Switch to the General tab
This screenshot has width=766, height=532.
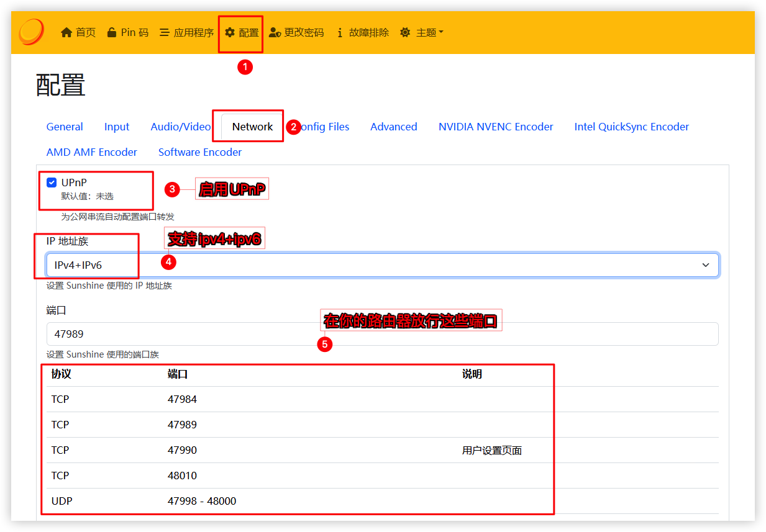tap(65, 127)
